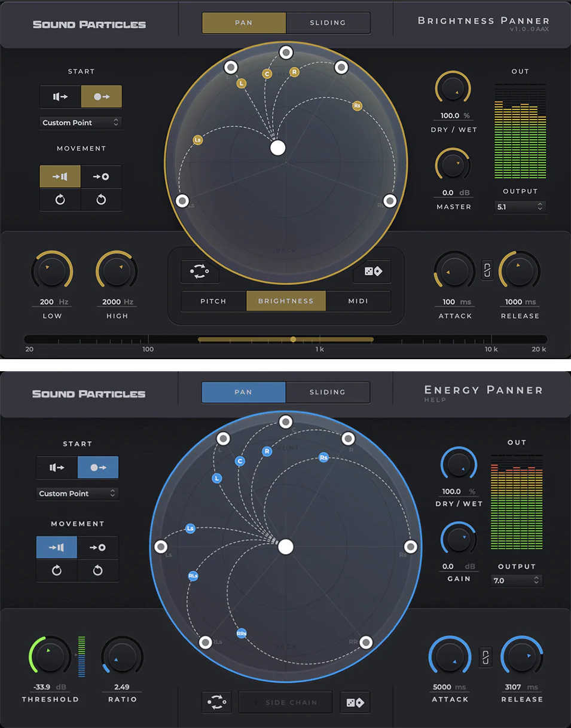Select speaker start icon in Energy Panner

click(57, 467)
